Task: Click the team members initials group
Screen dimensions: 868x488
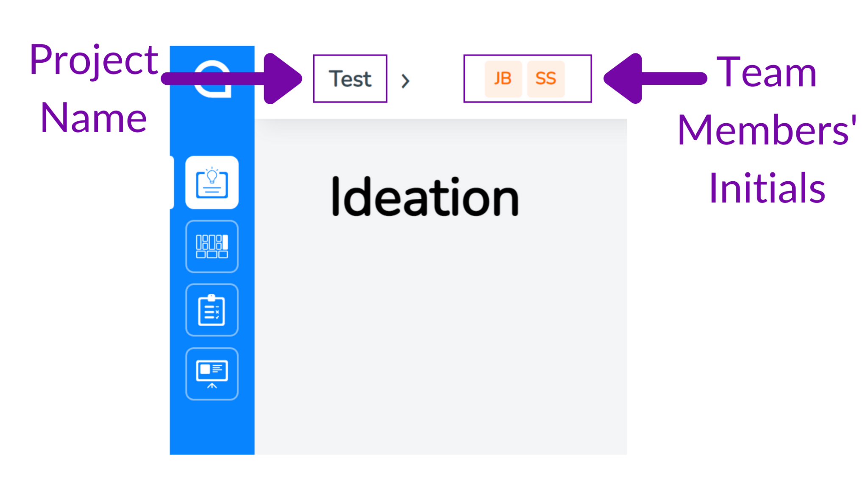Action: click(527, 78)
